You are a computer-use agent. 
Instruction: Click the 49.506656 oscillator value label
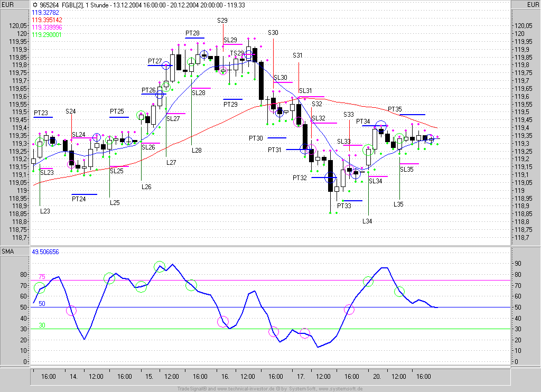coord(45,252)
